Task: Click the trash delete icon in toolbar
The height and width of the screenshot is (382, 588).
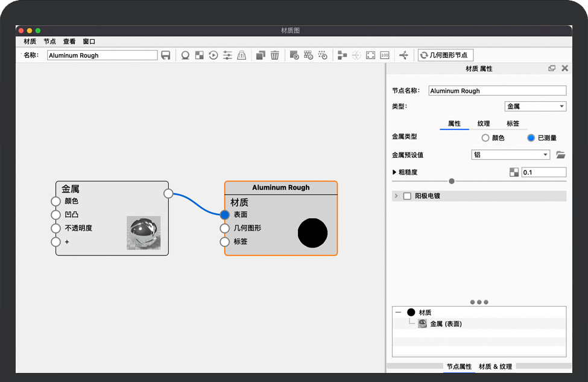Action: 275,55
